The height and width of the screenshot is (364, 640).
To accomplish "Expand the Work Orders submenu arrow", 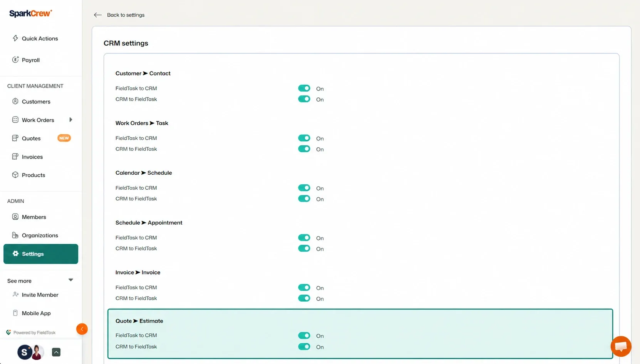I will tap(70, 120).
